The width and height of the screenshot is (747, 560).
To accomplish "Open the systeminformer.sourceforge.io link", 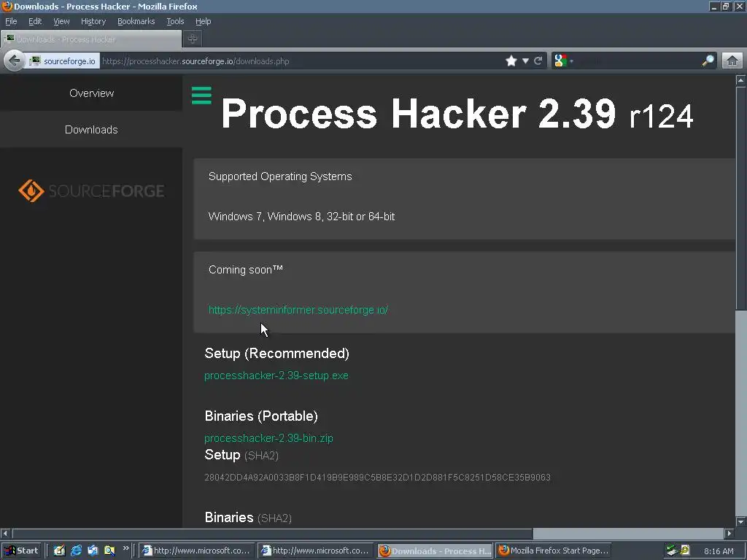I will coord(298,310).
